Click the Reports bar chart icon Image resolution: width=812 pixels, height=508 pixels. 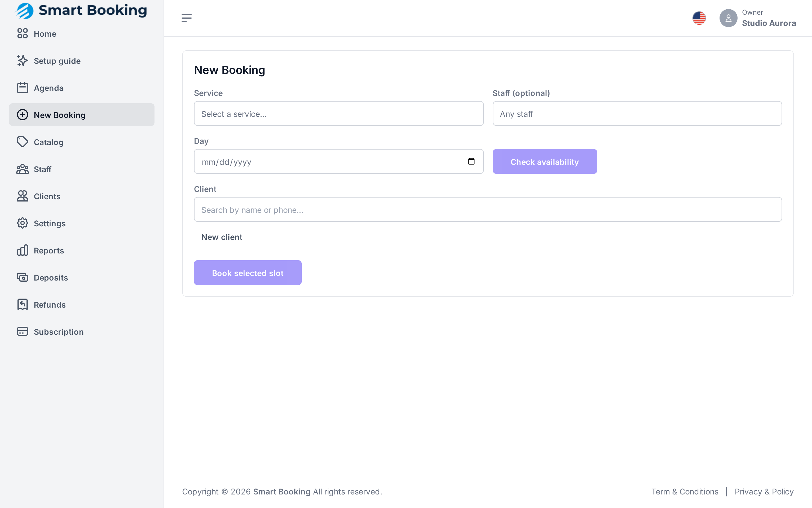23,250
